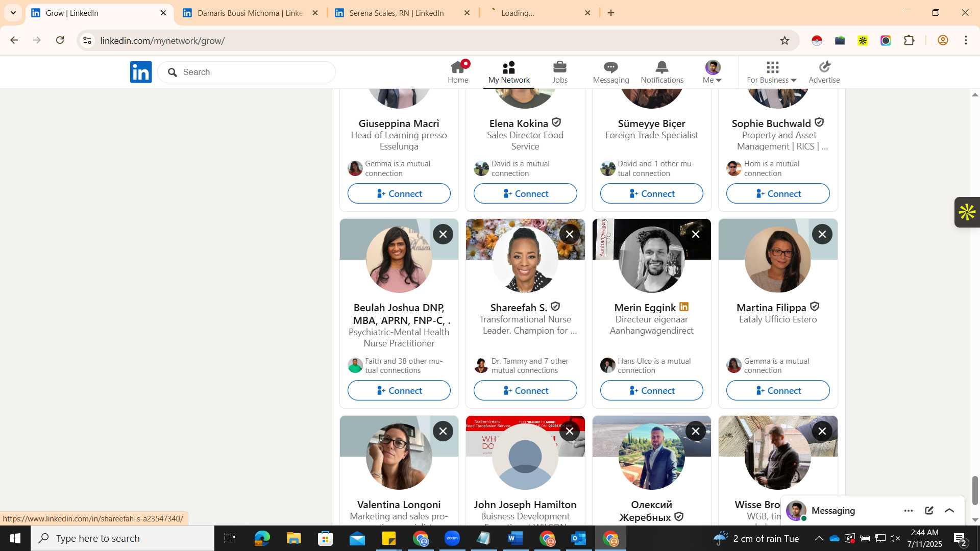Expand the Me profile dropdown
Viewport: 980px width, 551px height.
click(713, 72)
